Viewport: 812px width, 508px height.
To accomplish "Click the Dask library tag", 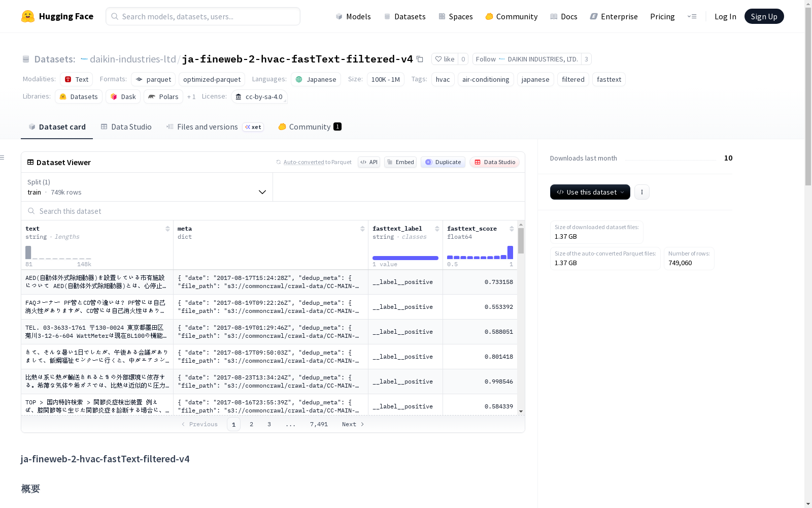I will click(123, 97).
